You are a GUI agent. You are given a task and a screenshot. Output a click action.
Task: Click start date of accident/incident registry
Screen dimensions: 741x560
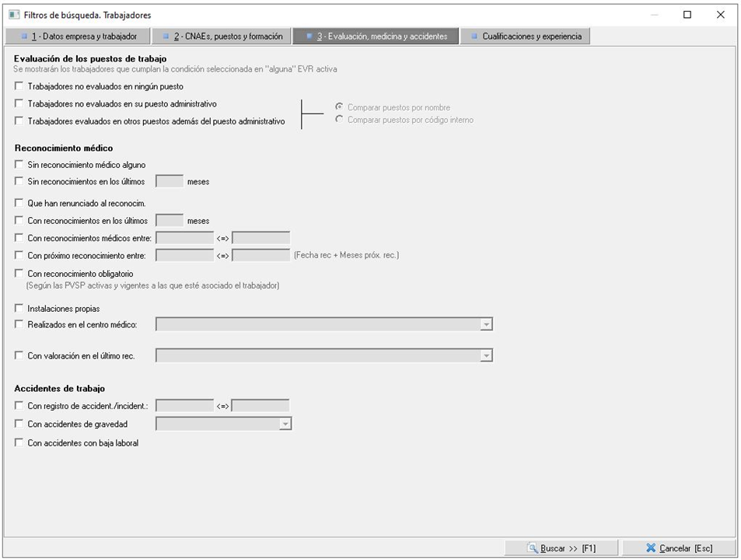pyautogui.click(x=185, y=405)
